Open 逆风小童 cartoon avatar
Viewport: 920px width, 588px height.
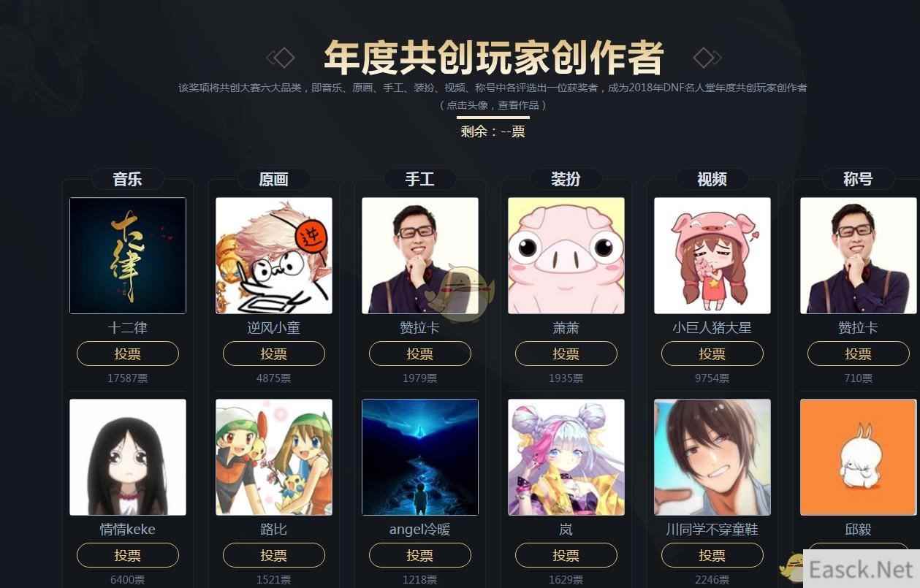tap(274, 256)
